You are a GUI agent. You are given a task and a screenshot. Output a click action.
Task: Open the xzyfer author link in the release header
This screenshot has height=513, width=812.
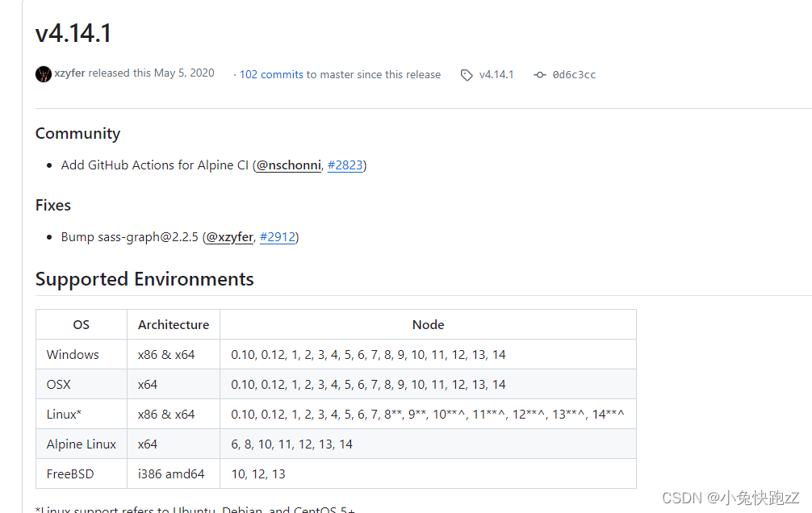click(x=70, y=73)
